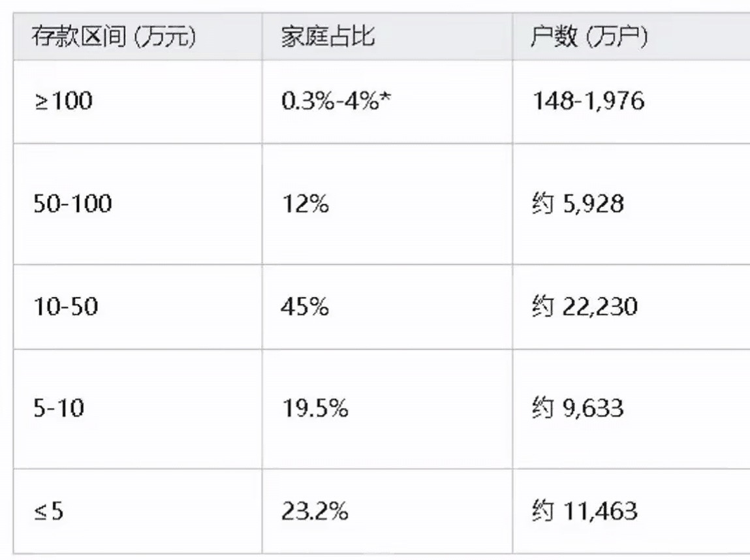Screen dimensions: 750x560
Task: Select the 19.5% family share cell
Action: coord(315,409)
